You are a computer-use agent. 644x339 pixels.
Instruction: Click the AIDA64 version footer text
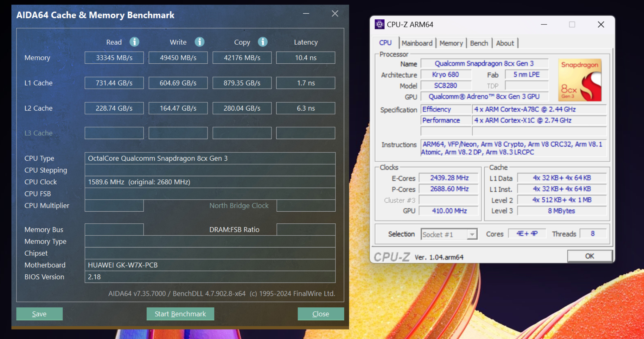[222, 294]
